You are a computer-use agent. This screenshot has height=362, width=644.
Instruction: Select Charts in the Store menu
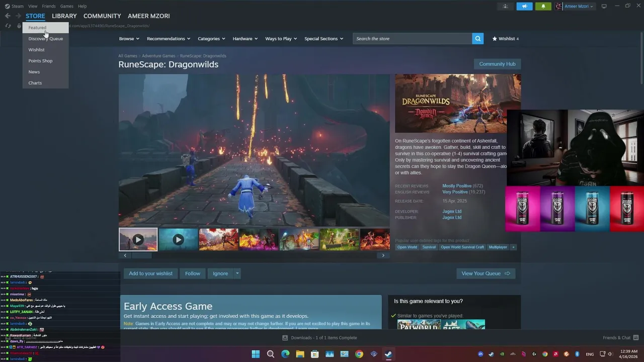45,83
